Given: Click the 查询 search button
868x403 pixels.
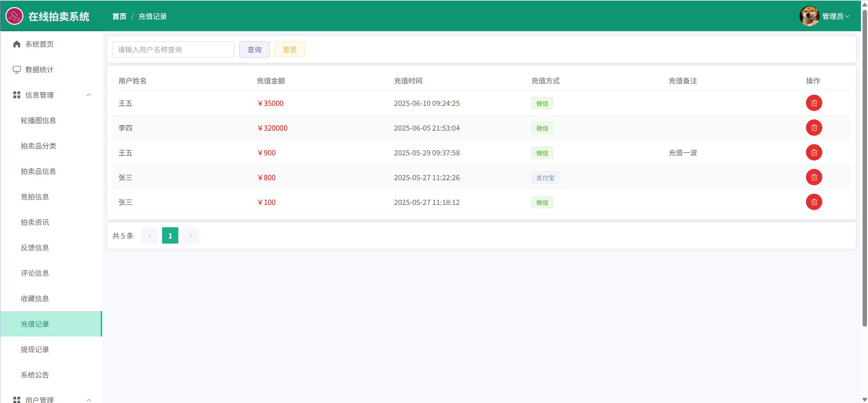Looking at the screenshot, I should click(254, 50).
